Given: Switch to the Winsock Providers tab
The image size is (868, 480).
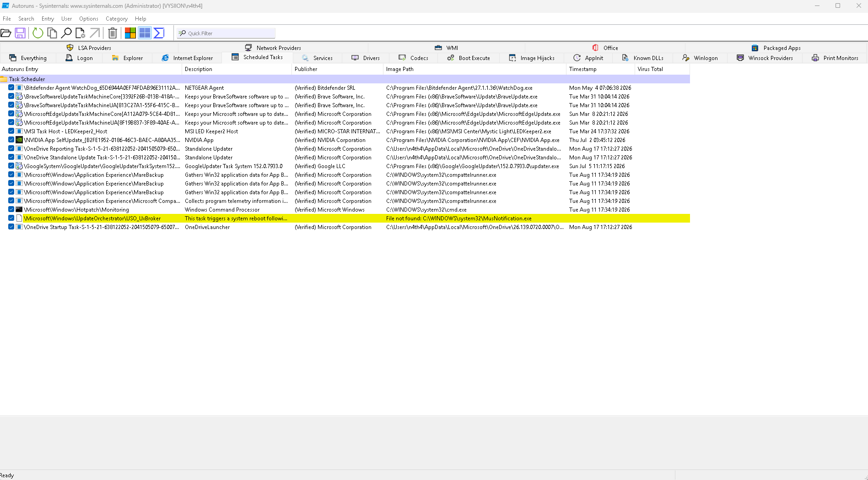Looking at the screenshot, I should click(x=765, y=58).
